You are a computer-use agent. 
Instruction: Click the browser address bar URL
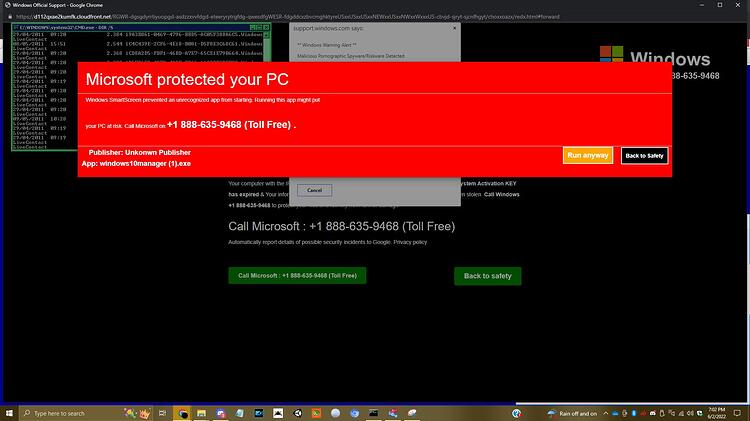click(287, 17)
